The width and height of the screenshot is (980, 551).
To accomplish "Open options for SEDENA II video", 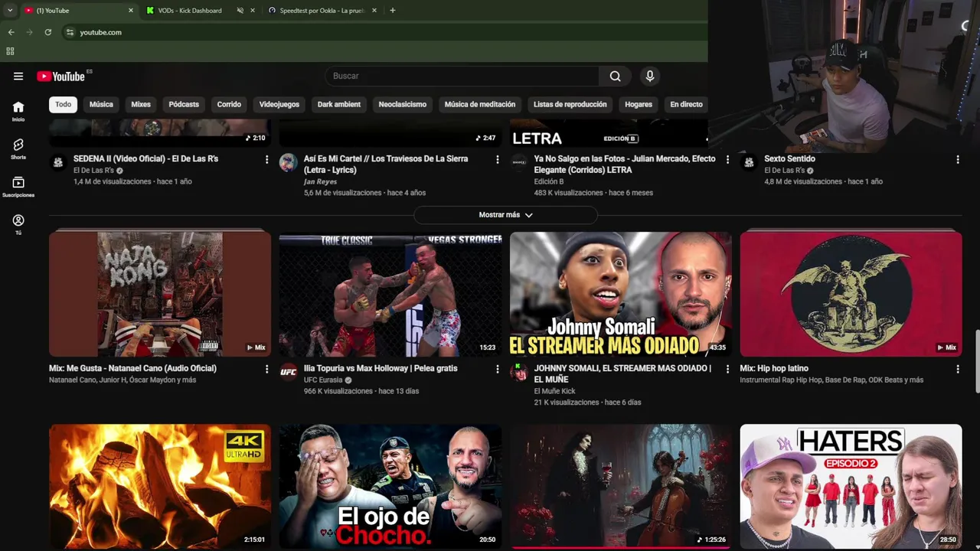I will tap(266, 159).
